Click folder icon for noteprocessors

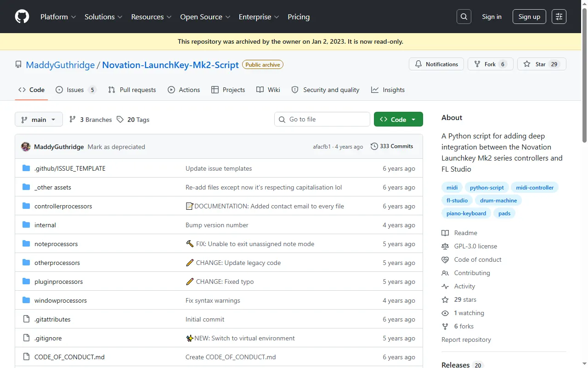[26, 244]
